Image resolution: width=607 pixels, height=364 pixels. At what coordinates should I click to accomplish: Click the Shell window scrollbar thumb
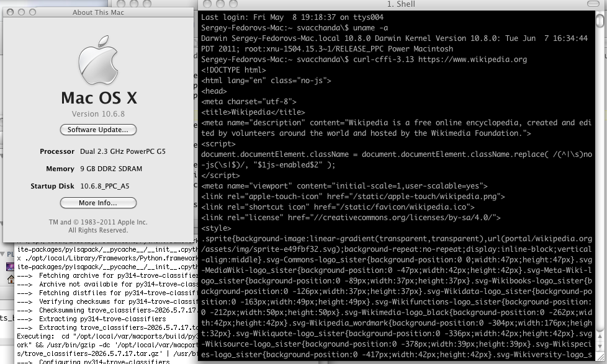(x=600, y=20)
